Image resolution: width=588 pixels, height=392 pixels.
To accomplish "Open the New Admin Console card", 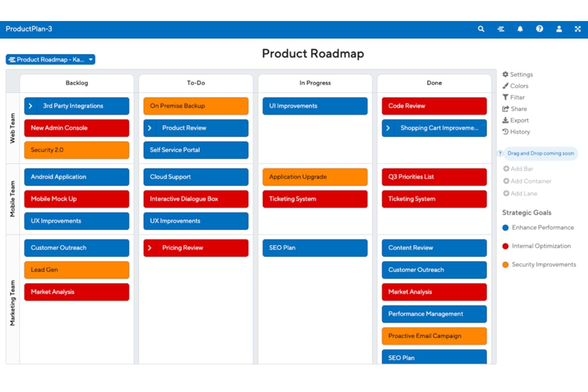I will click(77, 128).
